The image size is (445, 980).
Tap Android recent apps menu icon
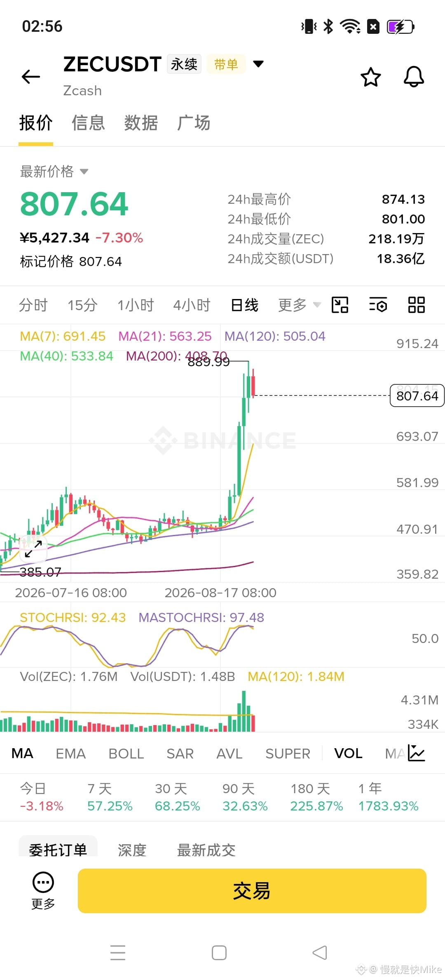pyautogui.click(x=118, y=953)
